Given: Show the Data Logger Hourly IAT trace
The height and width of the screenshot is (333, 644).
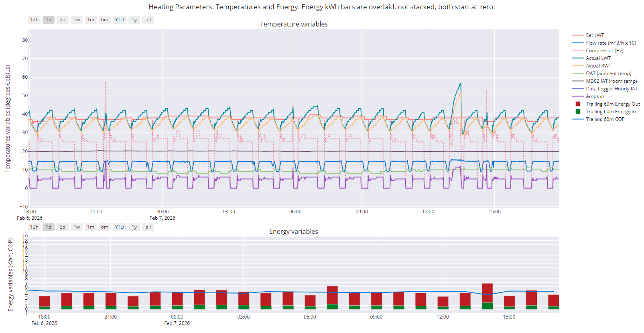Looking at the screenshot, I should (611, 89).
